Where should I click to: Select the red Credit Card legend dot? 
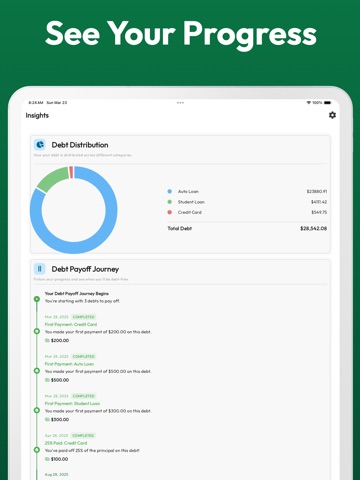coord(169,212)
